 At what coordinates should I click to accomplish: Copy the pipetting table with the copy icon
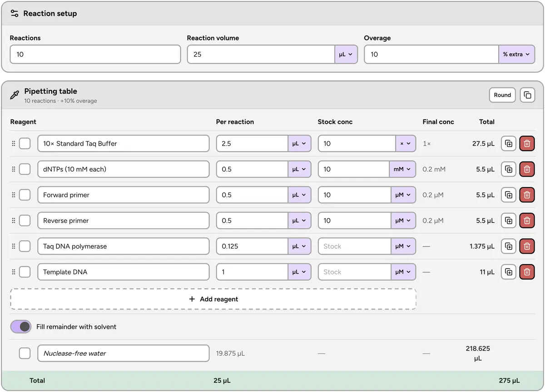point(527,95)
